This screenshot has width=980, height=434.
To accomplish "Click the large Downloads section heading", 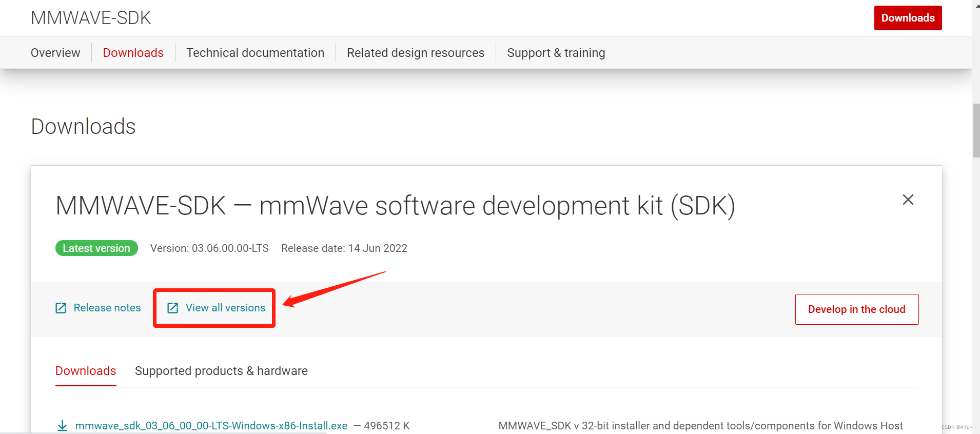I will coord(83,127).
